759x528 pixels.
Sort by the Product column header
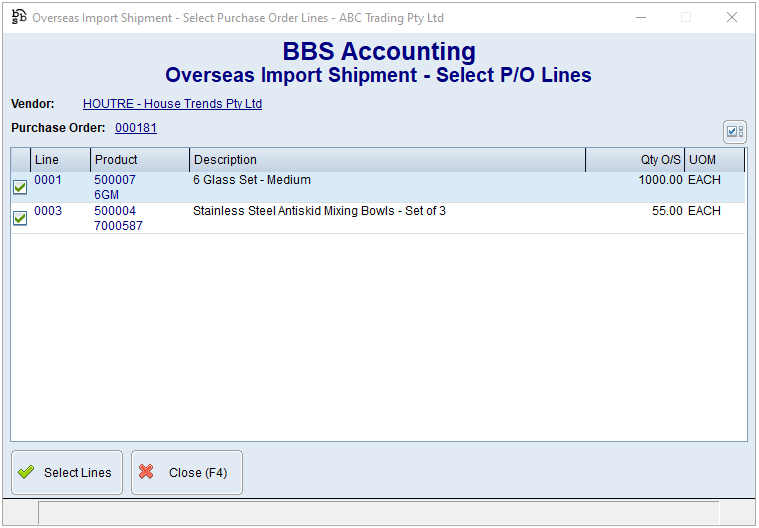(139, 160)
